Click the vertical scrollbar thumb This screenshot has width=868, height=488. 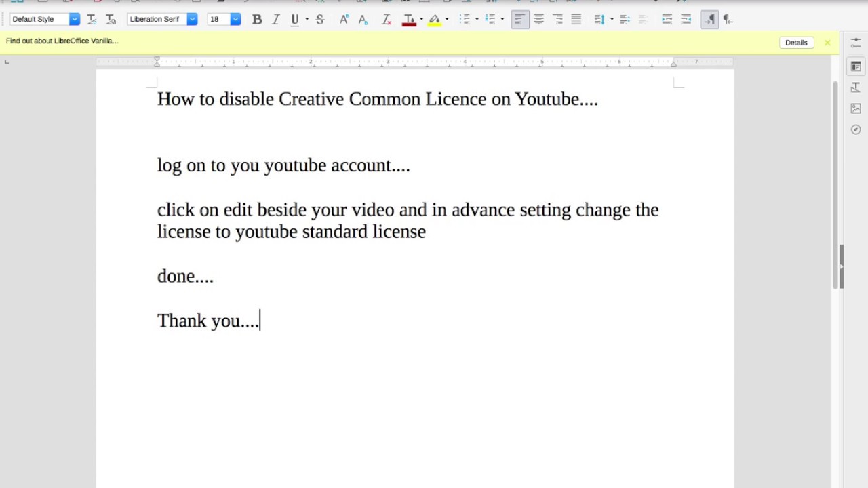[836, 184]
